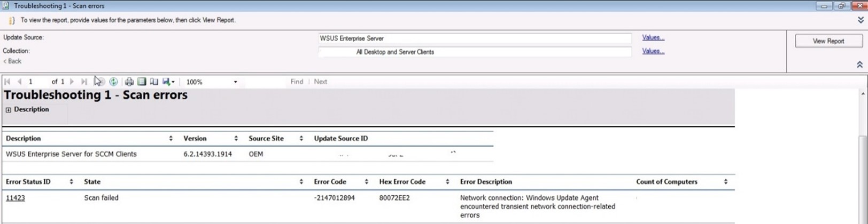The height and width of the screenshot is (224, 868).
Task: Go to next report page
Action: pyautogui.click(x=72, y=82)
